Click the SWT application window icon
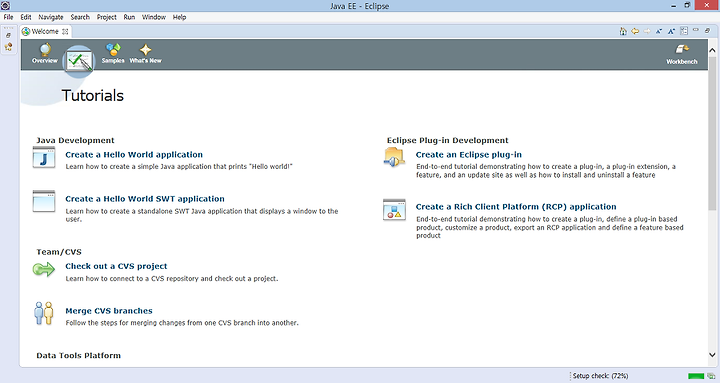720x383 pixels. (x=44, y=201)
